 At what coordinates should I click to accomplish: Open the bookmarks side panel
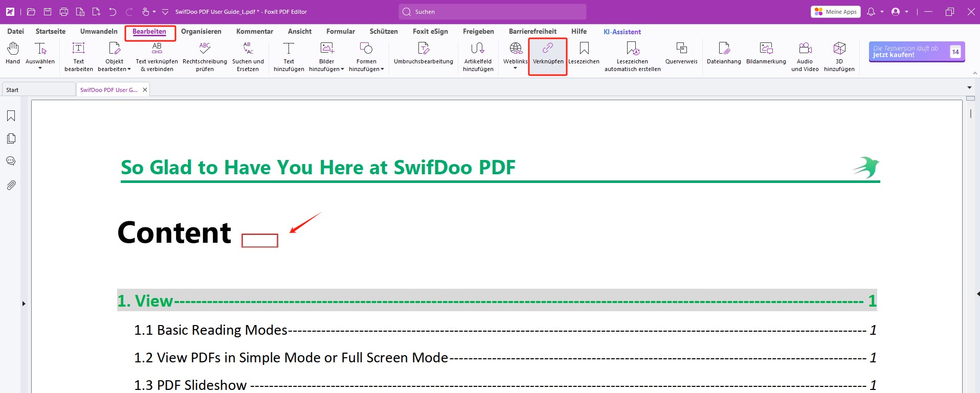click(x=11, y=116)
